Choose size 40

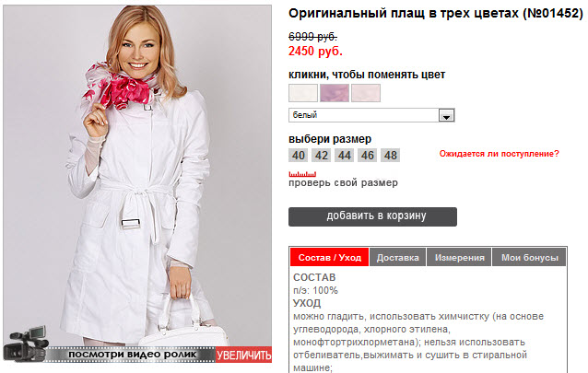299,156
